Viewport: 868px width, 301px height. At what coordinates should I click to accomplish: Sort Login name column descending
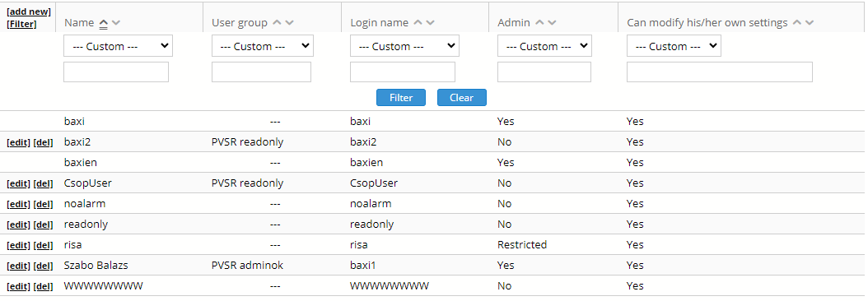click(430, 23)
